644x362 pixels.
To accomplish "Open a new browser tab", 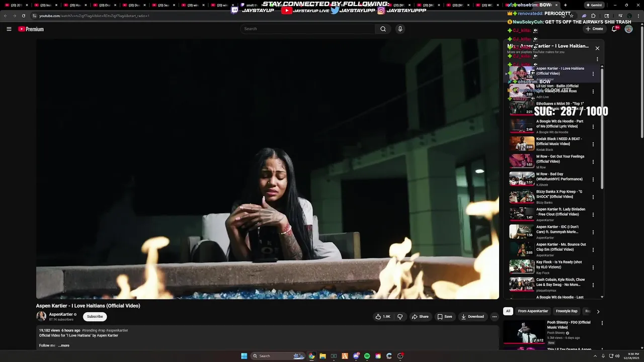I will [566, 5].
